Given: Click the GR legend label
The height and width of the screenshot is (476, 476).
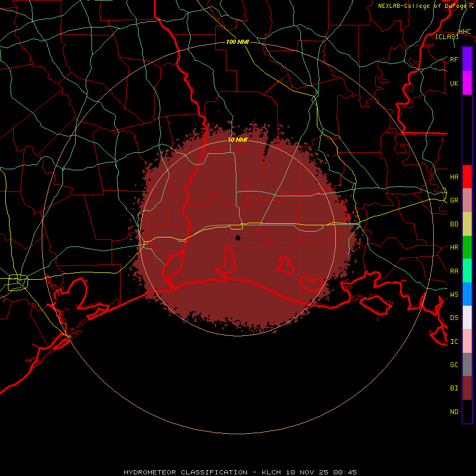Looking at the screenshot, I should tap(454, 200).
